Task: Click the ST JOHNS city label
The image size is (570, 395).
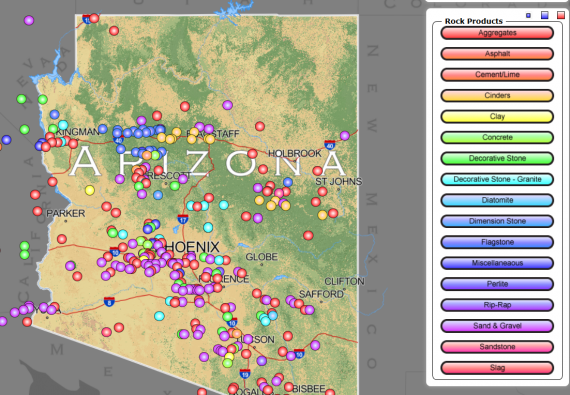Action: pyautogui.click(x=338, y=181)
